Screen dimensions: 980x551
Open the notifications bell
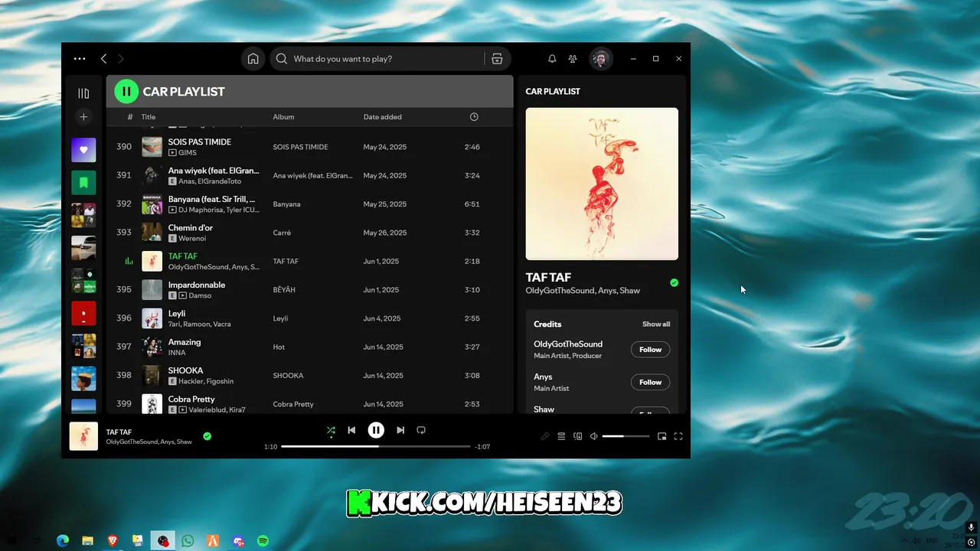[x=552, y=59]
